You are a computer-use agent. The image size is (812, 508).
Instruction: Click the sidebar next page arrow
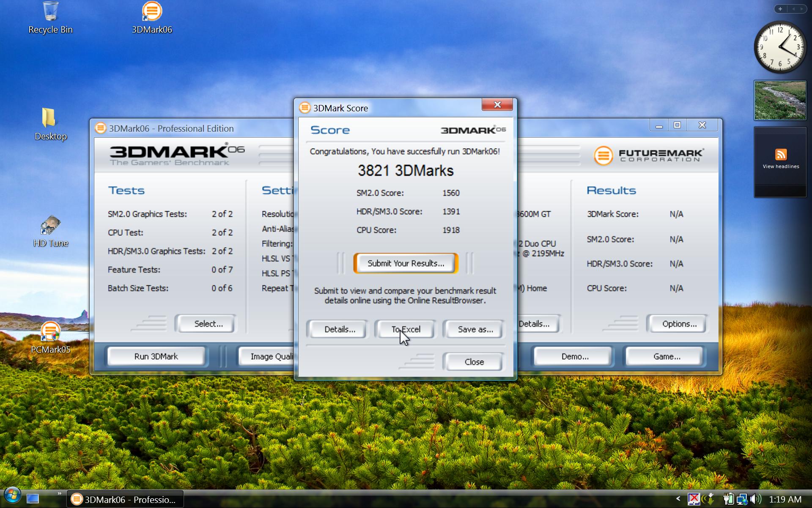click(801, 9)
